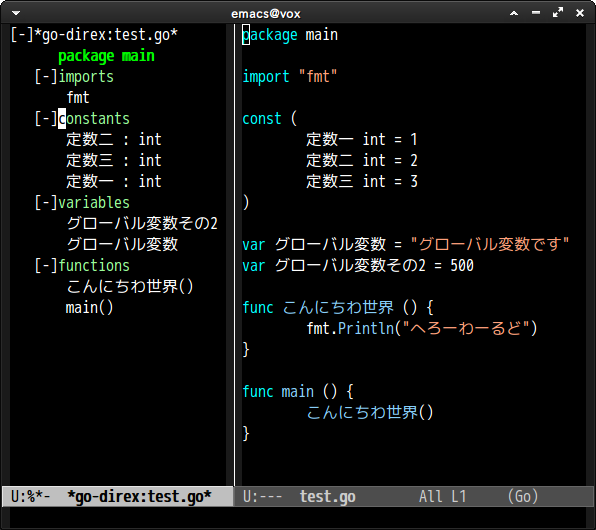Select the green 'package main' tree entry
This screenshot has height=530, width=596.
106,56
